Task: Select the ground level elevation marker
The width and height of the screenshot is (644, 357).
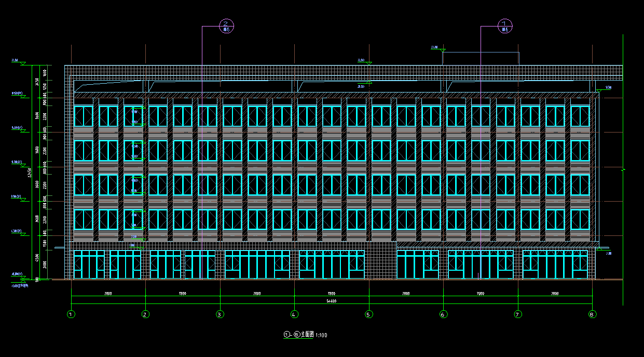Action: [16, 274]
